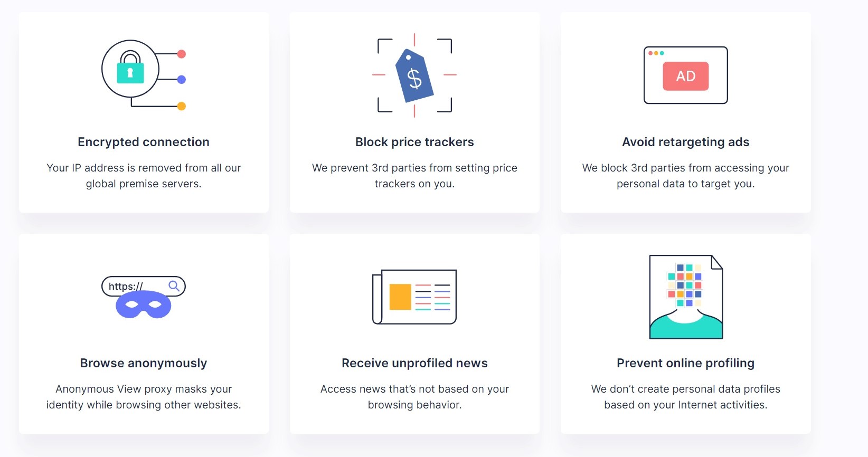Click the newspaper unprofiled news icon
Viewport: 868px width, 457px height.
414,297
